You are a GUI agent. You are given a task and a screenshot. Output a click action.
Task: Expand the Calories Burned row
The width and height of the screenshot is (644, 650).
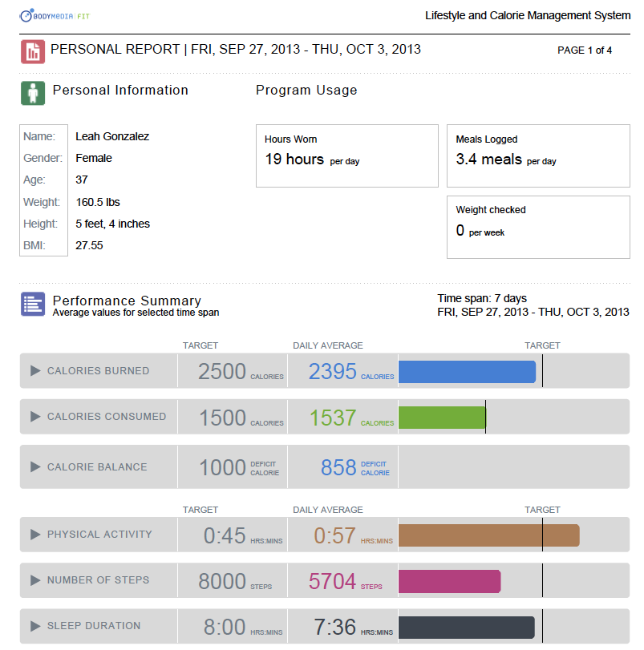tap(35, 371)
